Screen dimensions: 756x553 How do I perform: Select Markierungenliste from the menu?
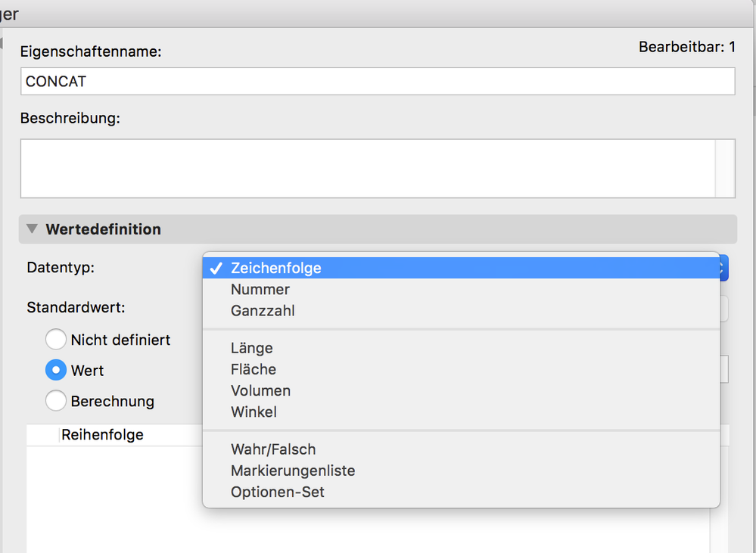click(293, 471)
